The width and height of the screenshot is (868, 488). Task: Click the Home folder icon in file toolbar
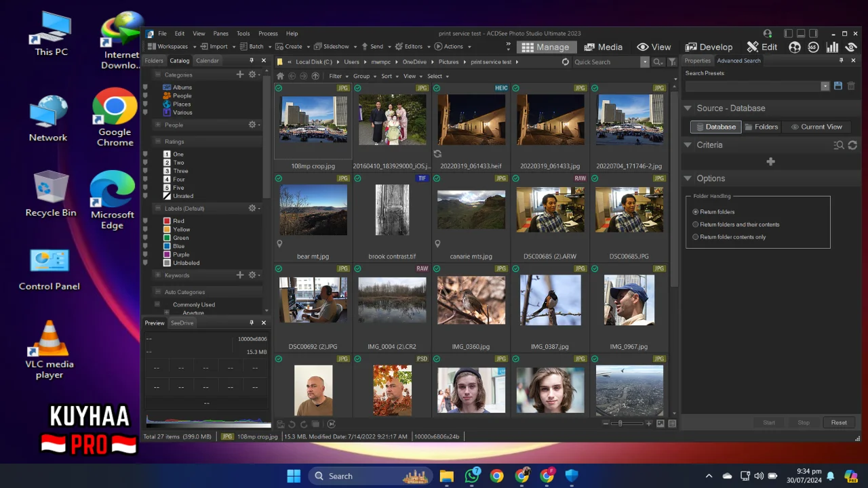point(280,76)
